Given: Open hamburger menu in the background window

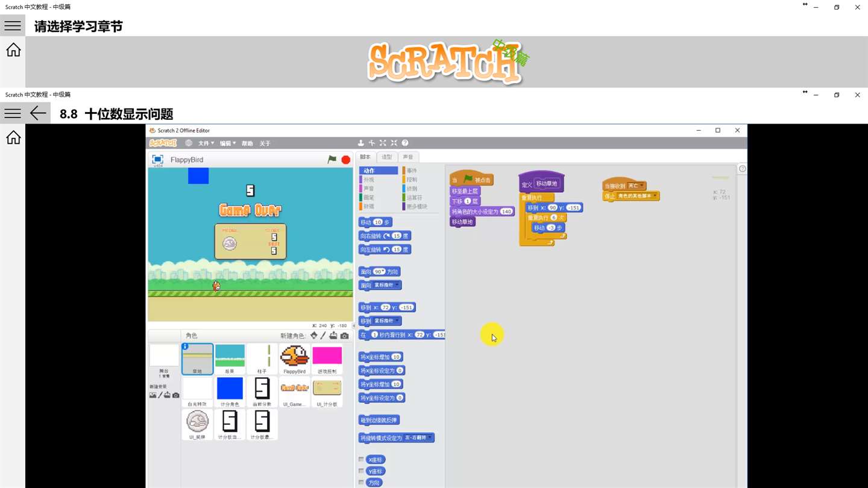Looking at the screenshot, I should coord(13,26).
